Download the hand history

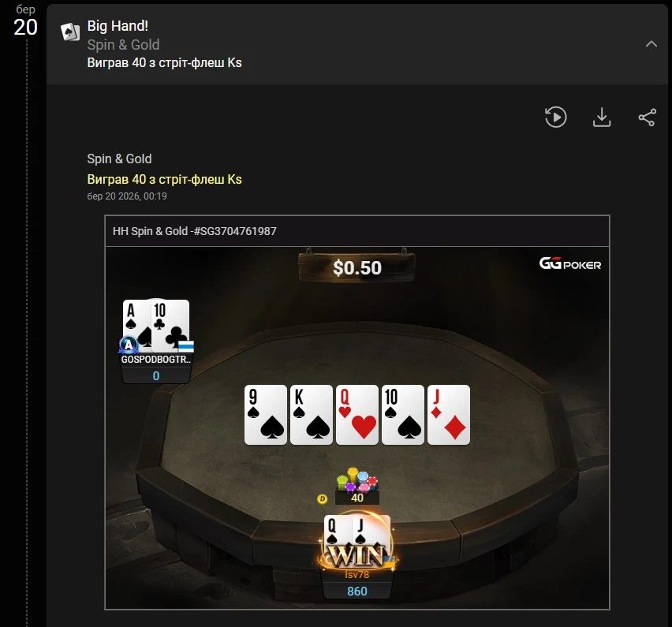pos(602,117)
